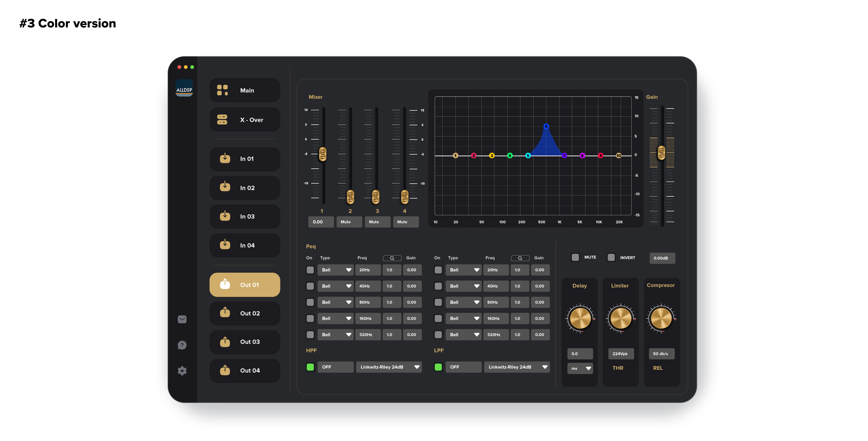
Task: Click the mixer channel 1 fader handle
Action: (323, 154)
